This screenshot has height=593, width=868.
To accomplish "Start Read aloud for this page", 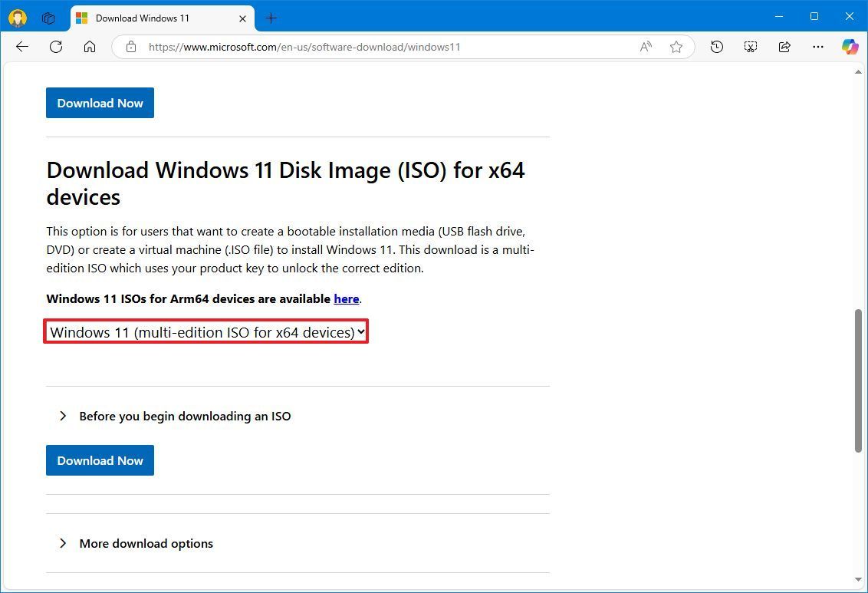I will [645, 47].
